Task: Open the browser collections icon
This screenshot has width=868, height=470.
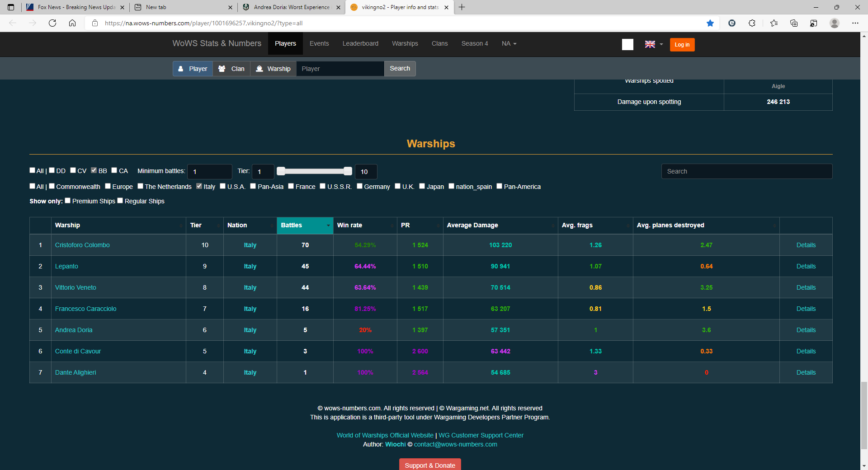Action: [793, 23]
